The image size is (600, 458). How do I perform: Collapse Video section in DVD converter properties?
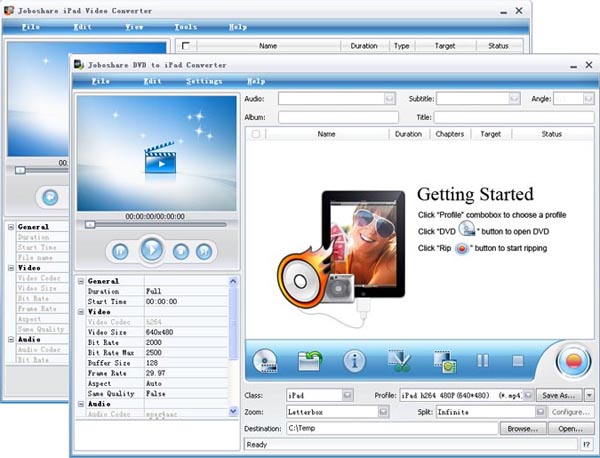[81, 312]
